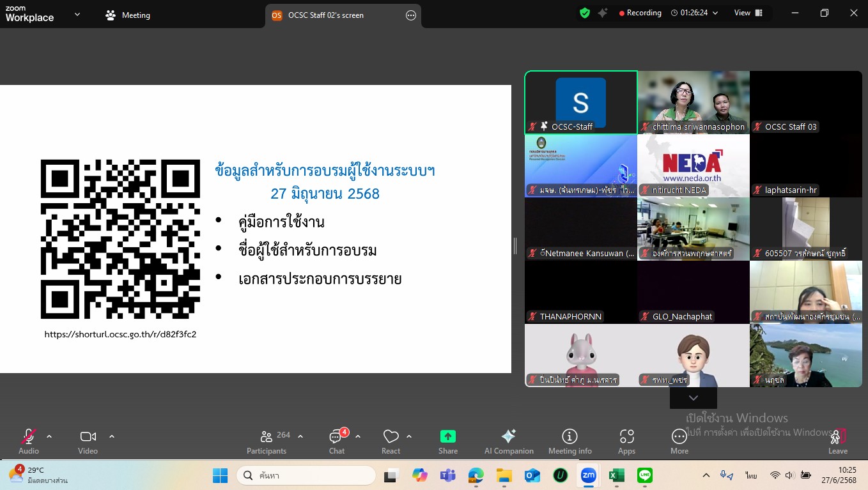Click the panel divider handle beside gallery

coord(515,246)
